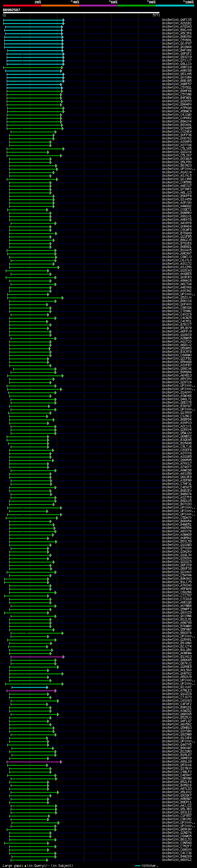Click the query end position 577 label
197x868 pixels.
(155, 15)
